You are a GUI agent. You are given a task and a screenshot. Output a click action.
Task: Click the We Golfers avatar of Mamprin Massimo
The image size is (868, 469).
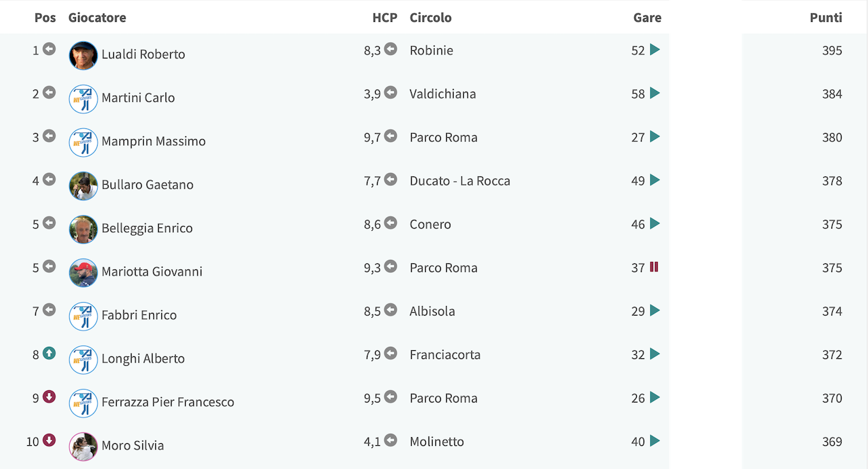[83, 143]
